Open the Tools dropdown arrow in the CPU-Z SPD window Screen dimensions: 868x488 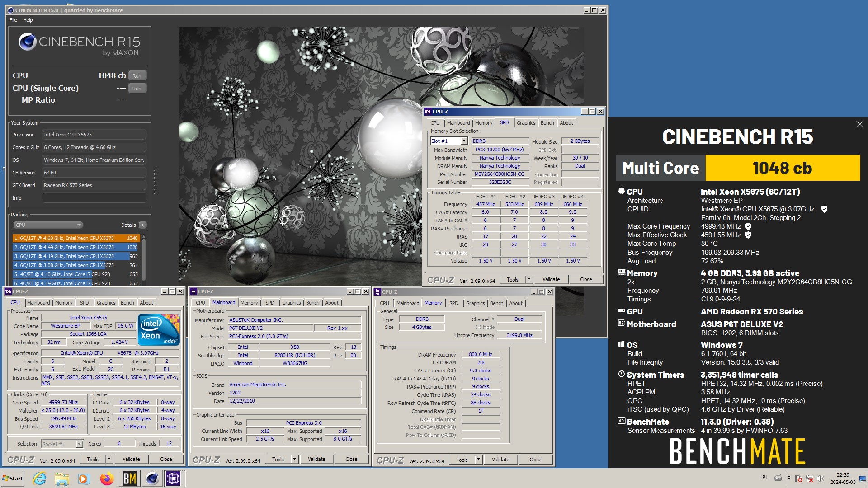pyautogui.click(x=529, y=279)
